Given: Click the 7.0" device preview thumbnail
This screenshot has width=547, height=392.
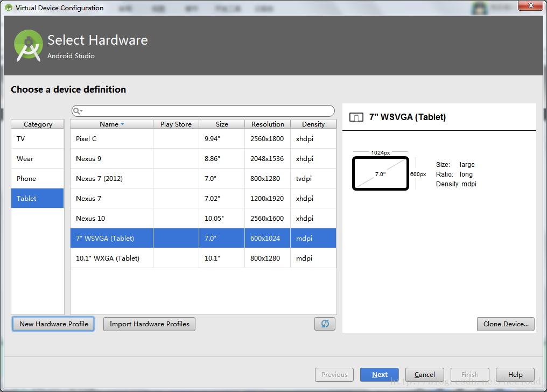Looking at the screenshot, I should 381,174.
